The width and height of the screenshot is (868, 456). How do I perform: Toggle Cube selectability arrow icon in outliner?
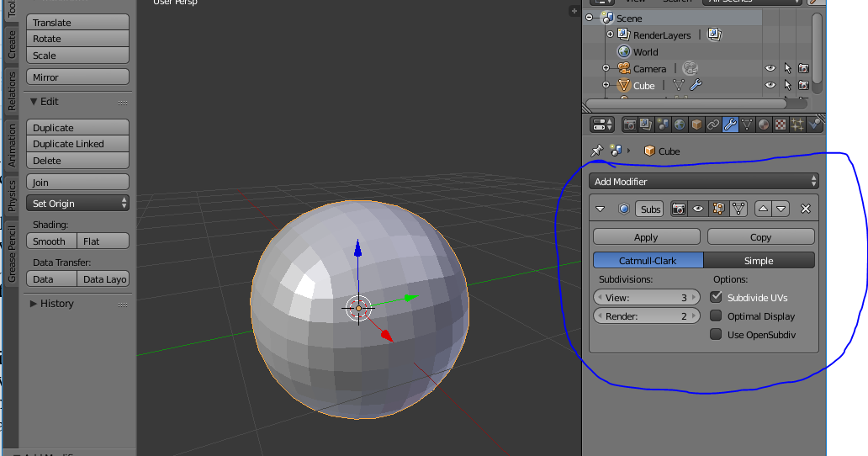787,85
